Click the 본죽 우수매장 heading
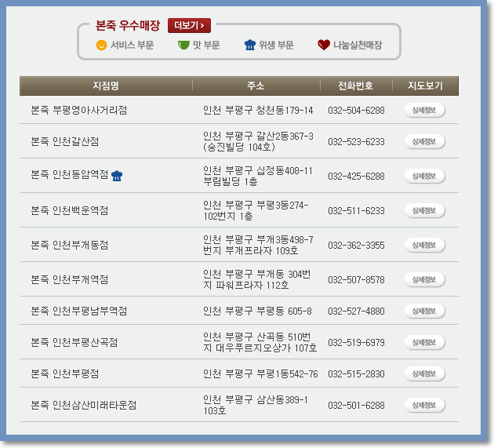This screenshot has height=448, width=494. point(128,26)
